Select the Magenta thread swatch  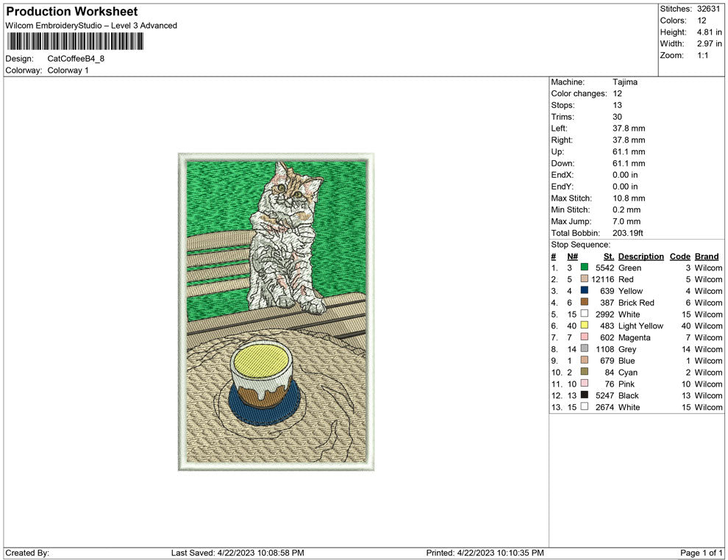(584, 337)
